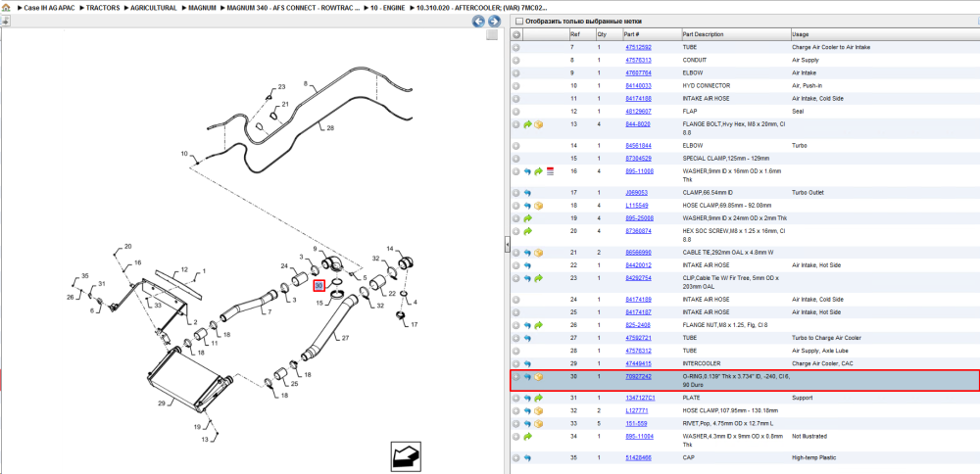Click green arrow icon on row 20
Viewport: 980px width, 474px height.
pos(527,232)
